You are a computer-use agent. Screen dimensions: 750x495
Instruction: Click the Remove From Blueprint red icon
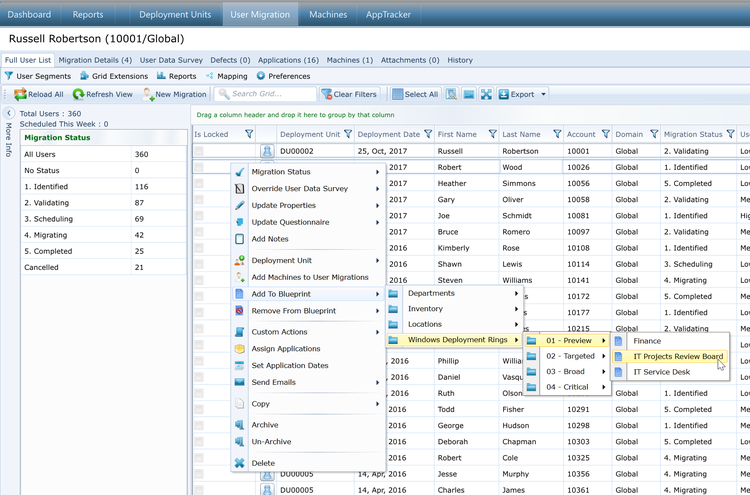(x=240, y=310)
